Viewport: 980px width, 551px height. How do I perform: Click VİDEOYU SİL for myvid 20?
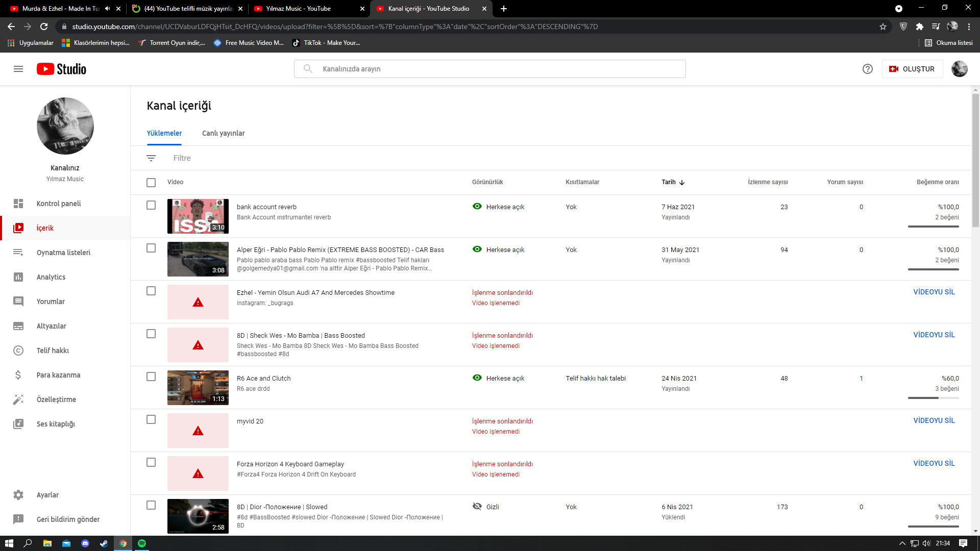[x=934, y=420]
